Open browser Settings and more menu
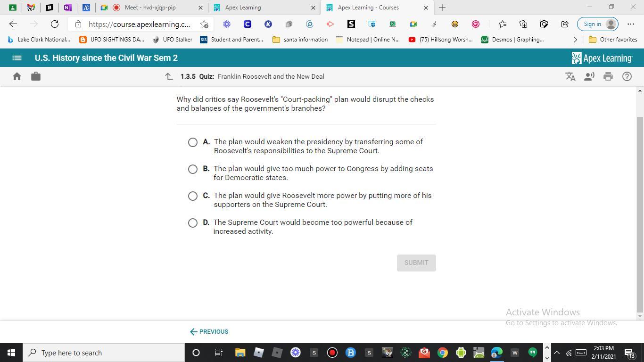 pyautogui.click(x=631, y=24)
